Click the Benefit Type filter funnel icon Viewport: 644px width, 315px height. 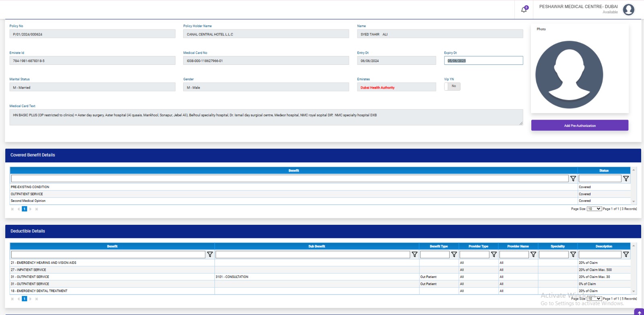454,255
